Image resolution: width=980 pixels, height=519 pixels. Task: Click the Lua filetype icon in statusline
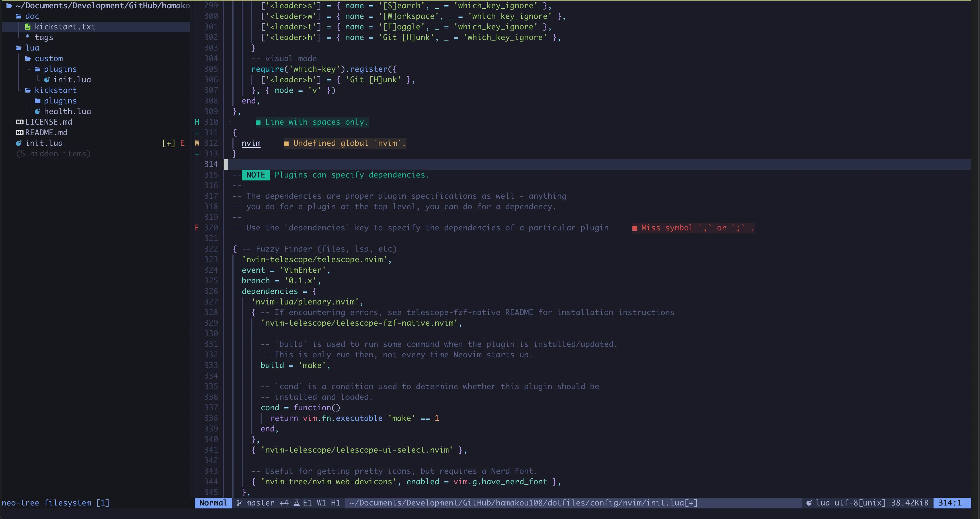tap(809, 503)
